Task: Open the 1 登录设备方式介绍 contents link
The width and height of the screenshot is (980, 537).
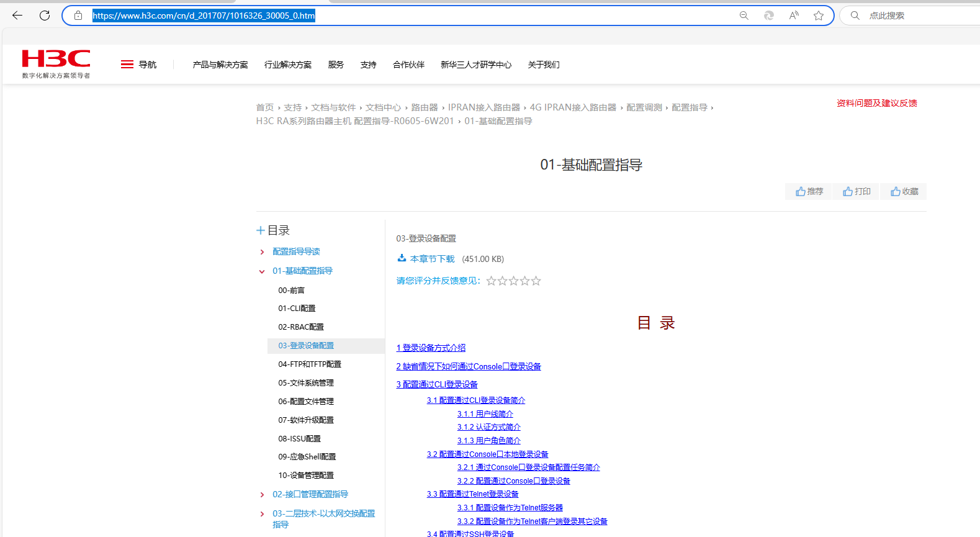Action: [x=431, y=348]
